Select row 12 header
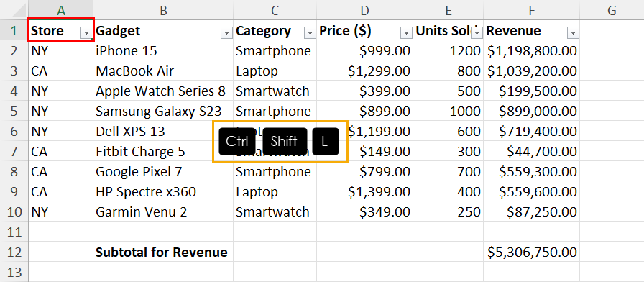This screenshot has width=644, height=282. tap(14, 252)
